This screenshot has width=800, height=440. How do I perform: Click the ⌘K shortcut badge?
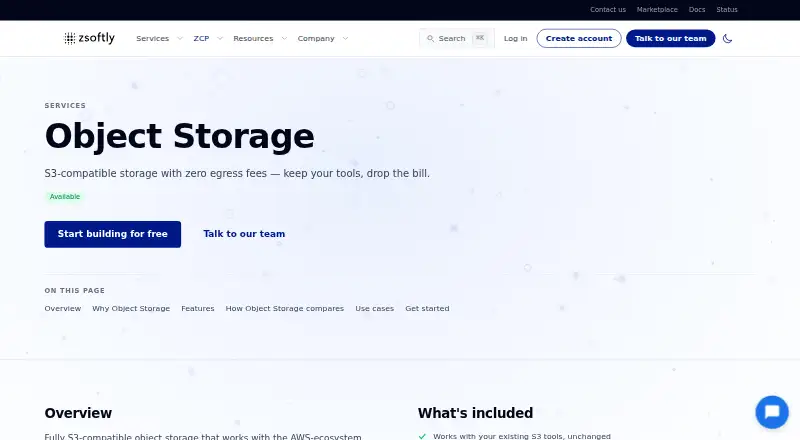[480, 38]
